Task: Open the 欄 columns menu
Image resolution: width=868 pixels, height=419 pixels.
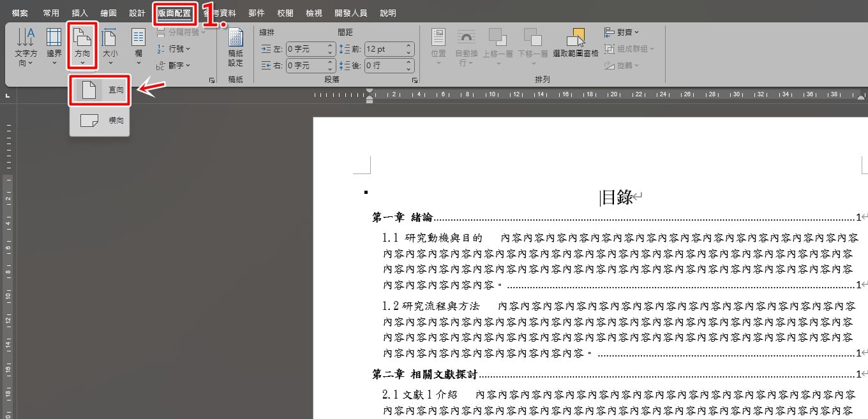Action: 138,47
